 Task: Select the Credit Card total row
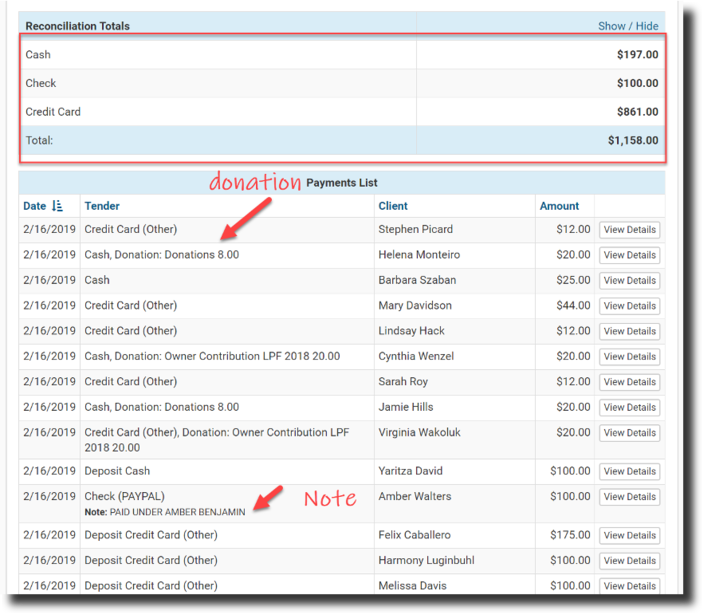click(x=341, y=112)
